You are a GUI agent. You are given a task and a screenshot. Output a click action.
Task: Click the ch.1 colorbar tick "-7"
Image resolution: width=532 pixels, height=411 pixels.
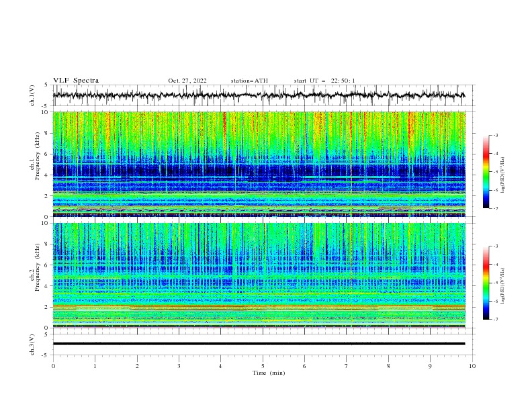coord(495,208)
